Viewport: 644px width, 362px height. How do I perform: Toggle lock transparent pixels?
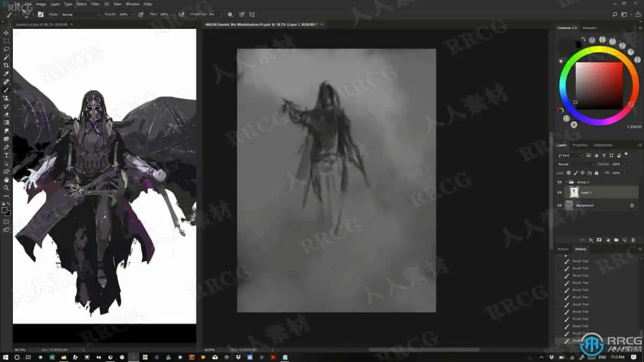click(x=569, y=173)
